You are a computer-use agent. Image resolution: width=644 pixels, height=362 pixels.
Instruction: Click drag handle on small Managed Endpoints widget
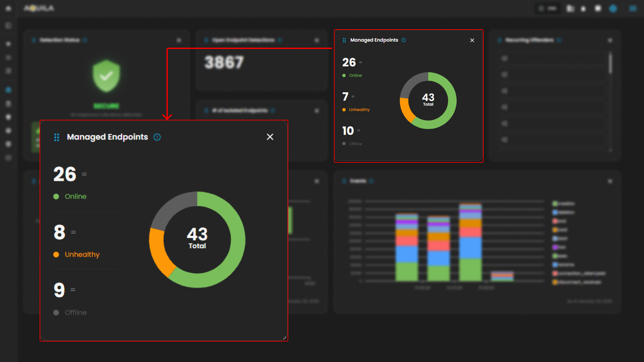tap(344, 40)
